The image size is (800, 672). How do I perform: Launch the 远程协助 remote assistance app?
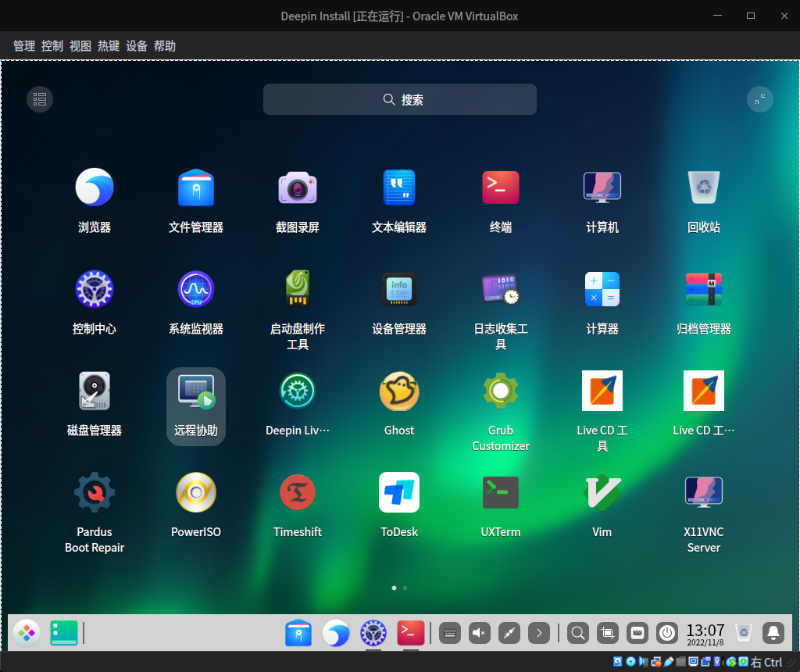pos(196,406)
